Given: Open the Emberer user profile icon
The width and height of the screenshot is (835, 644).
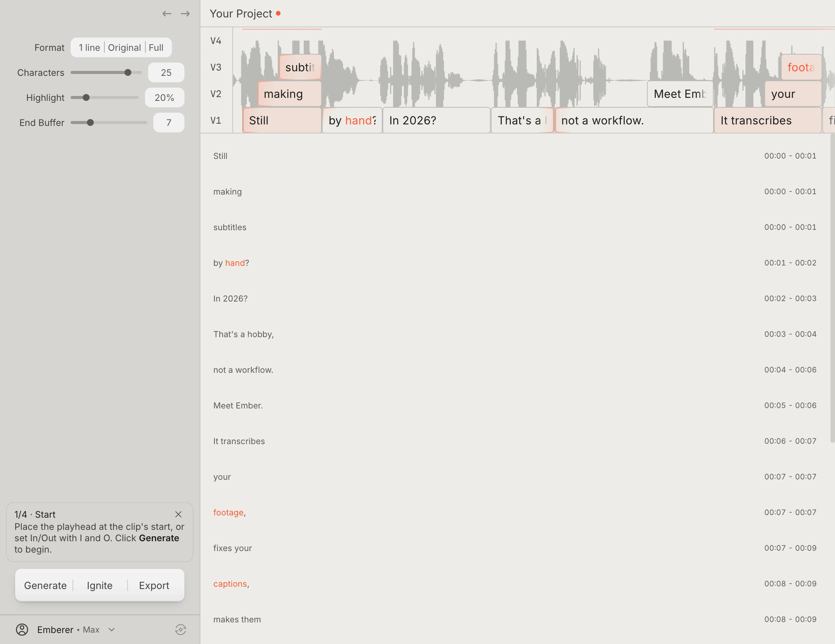Looking at the screenshot, I should point(22,630).
